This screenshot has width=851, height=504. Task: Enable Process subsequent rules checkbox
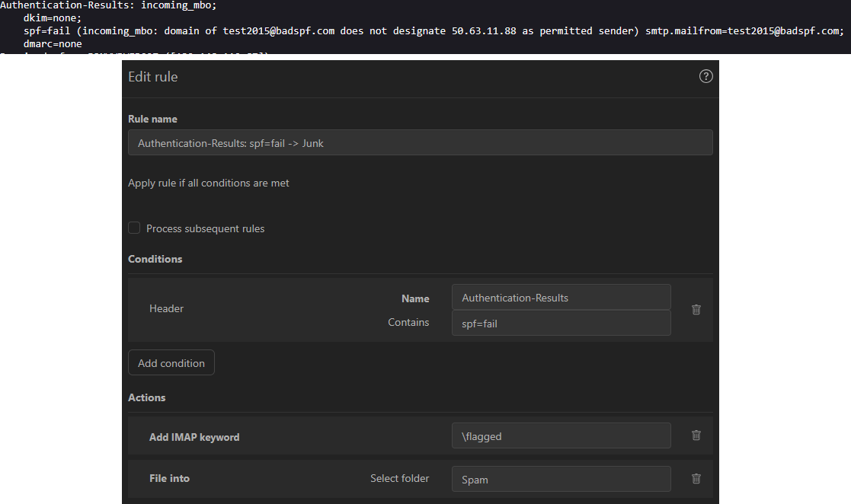tap(134, 228)
